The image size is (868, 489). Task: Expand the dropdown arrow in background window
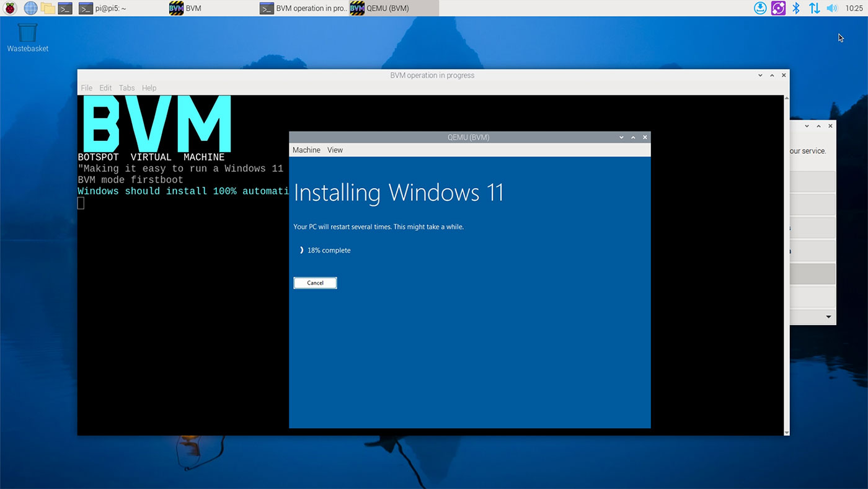pyautogui.click(x=829, y=317)
